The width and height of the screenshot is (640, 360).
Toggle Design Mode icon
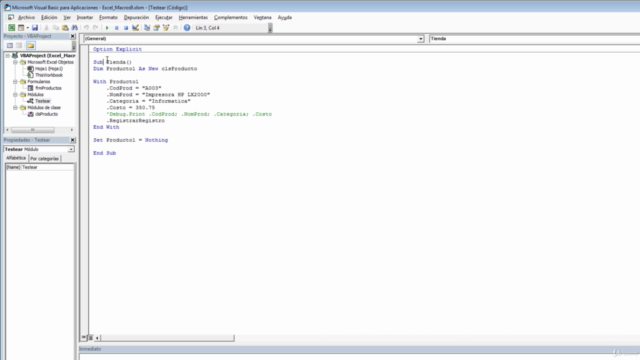point(135,28)
